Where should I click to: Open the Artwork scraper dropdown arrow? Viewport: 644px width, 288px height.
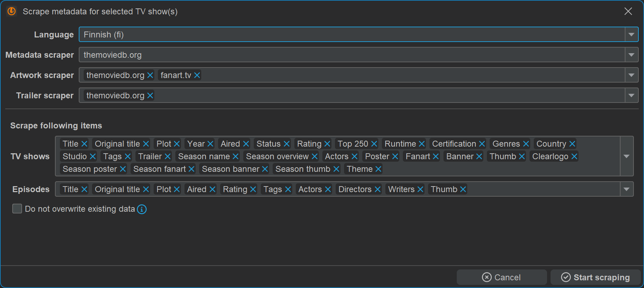pyautogui.click(x=631, y=75)
